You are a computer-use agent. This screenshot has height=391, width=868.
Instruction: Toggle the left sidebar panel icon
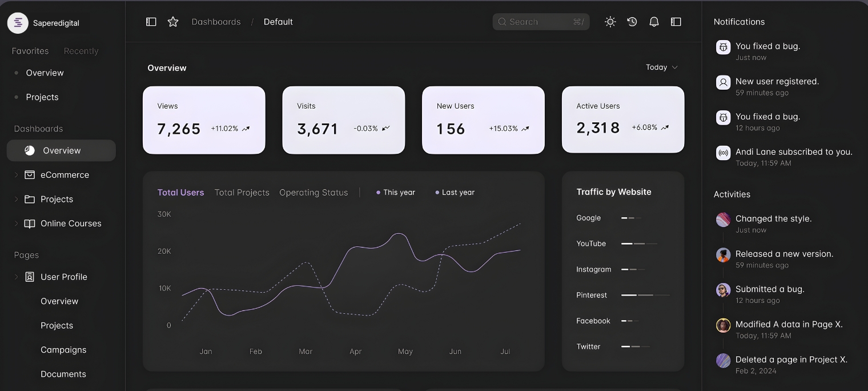pos(151,21)
